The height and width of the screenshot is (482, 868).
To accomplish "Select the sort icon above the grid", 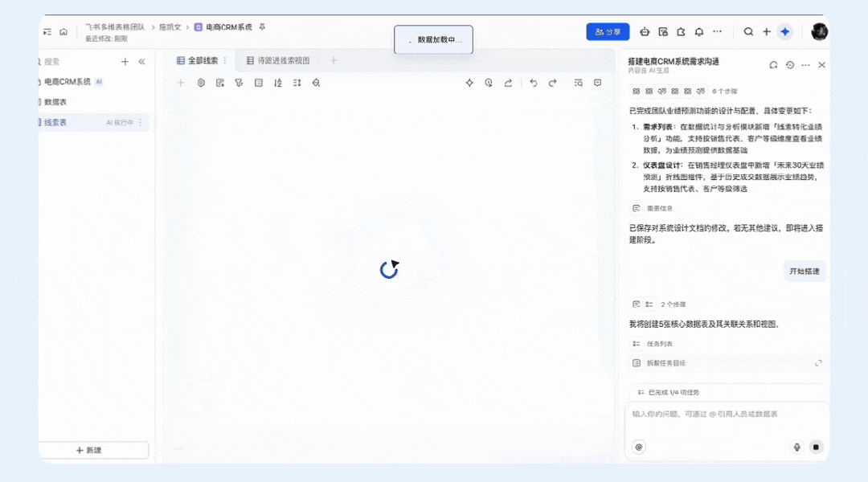I will click(x=277, y=82).
